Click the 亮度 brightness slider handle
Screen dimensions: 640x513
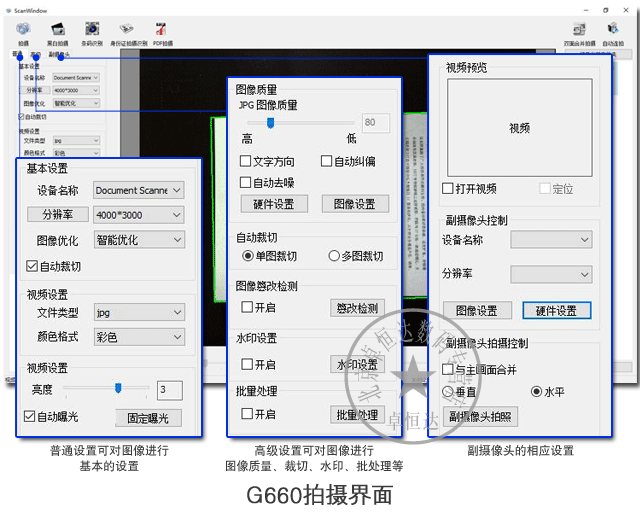point(118,388)
